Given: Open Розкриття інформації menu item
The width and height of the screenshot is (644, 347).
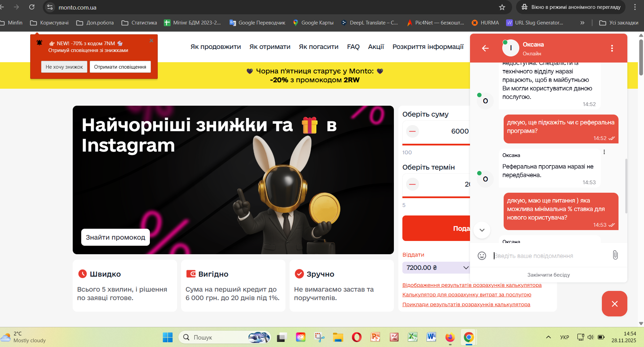Looking at the screenshot, I should click(428, 47).
